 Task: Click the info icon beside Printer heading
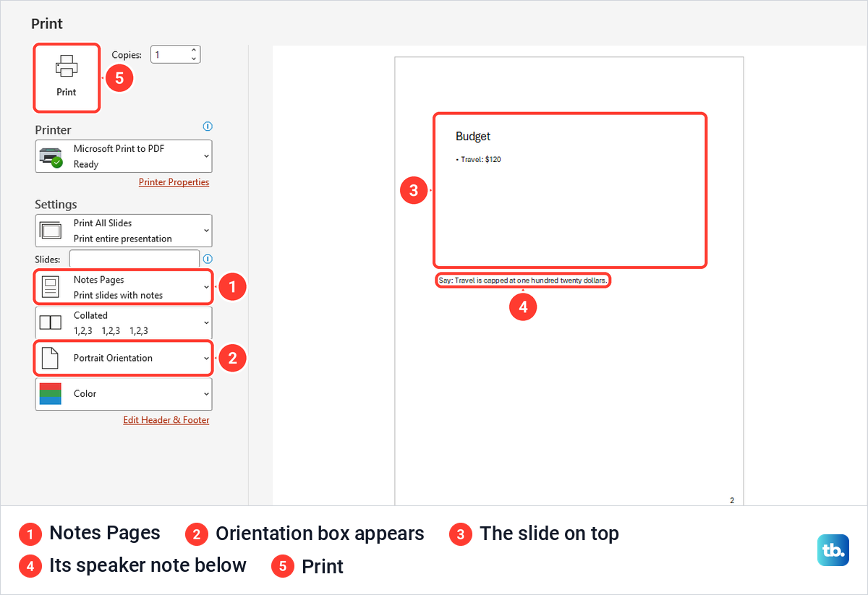click(x=208, y=126)
